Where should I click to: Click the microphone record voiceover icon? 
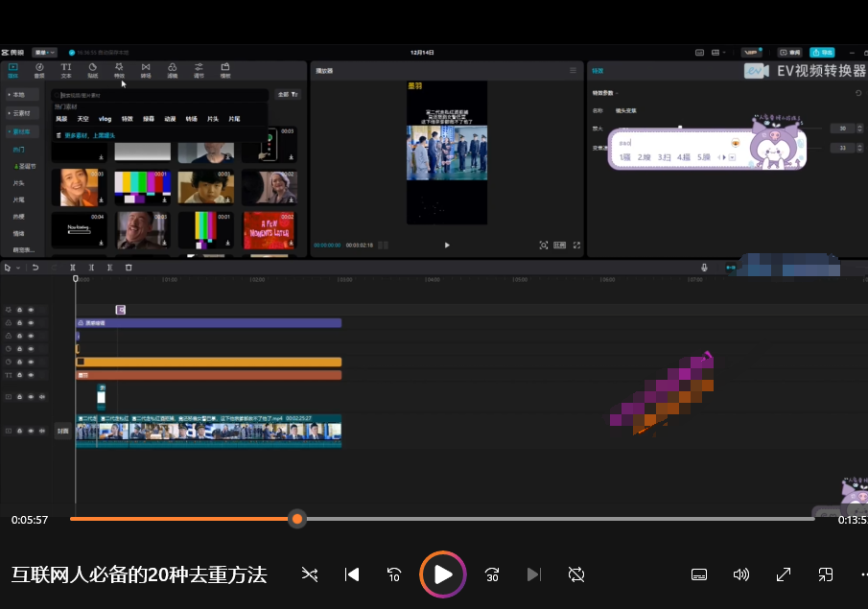coord(704,268)
